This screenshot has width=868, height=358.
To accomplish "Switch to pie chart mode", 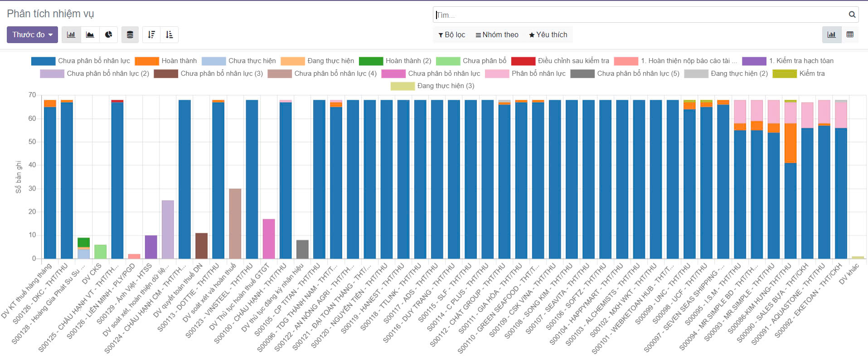I will point(108,34).
